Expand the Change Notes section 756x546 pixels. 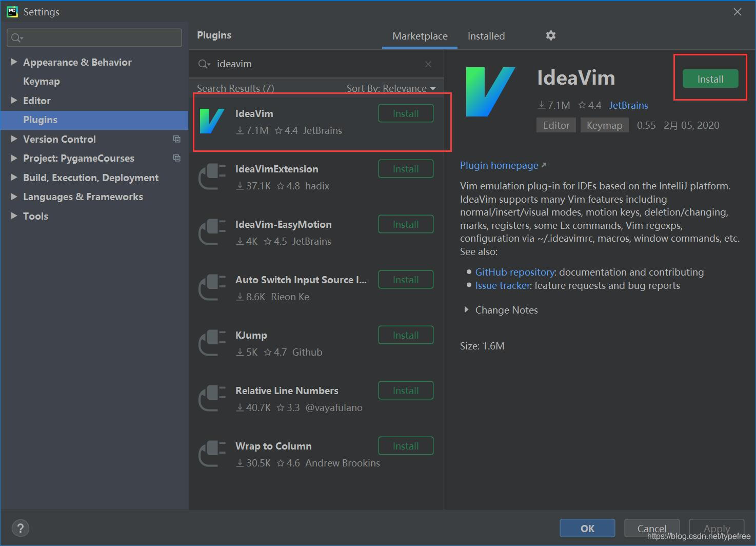click(x=466, y=309)
